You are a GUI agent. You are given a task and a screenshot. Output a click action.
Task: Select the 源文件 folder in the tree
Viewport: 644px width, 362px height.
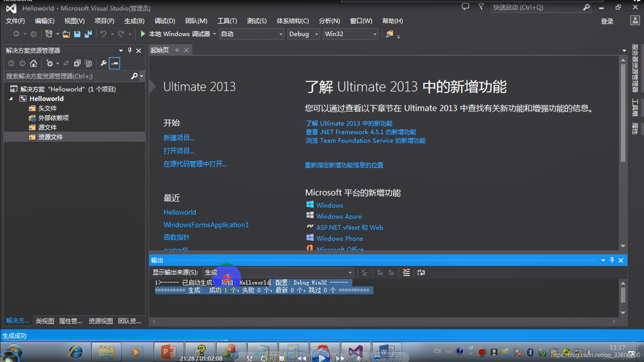tap(47, 127)
